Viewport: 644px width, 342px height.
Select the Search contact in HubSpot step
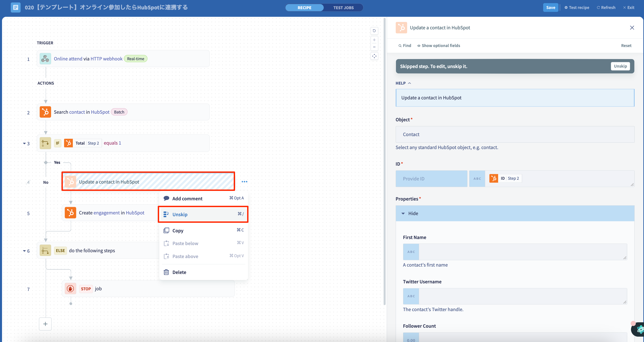click(x=123, y=112)
